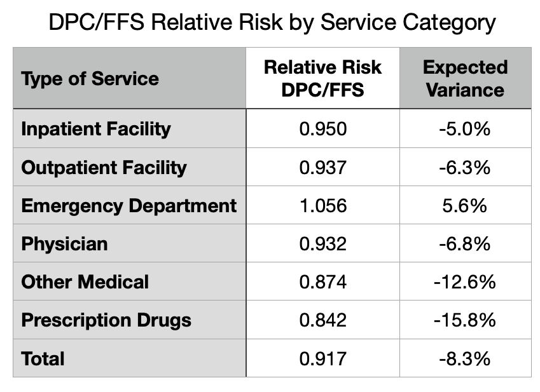Click the Prescription Drugs row label

pyautogui.click(x=106, y=320)
